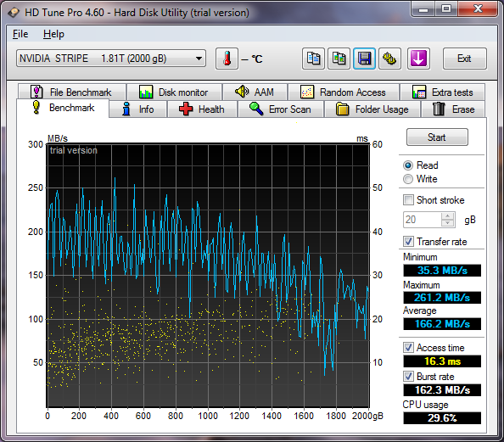
Task: Click the Exit button
Action: point(464,59)
